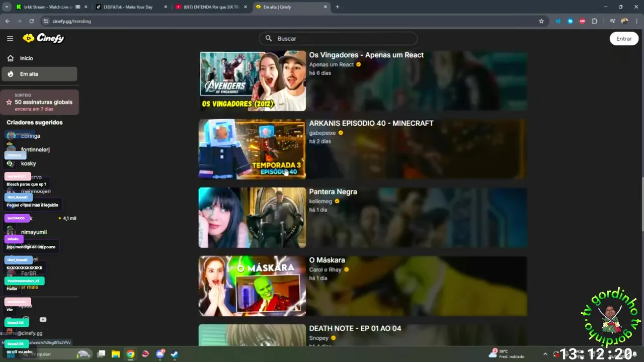Open a new browser tab
This screenshot has height=362, width=644.
coord(337,7)
